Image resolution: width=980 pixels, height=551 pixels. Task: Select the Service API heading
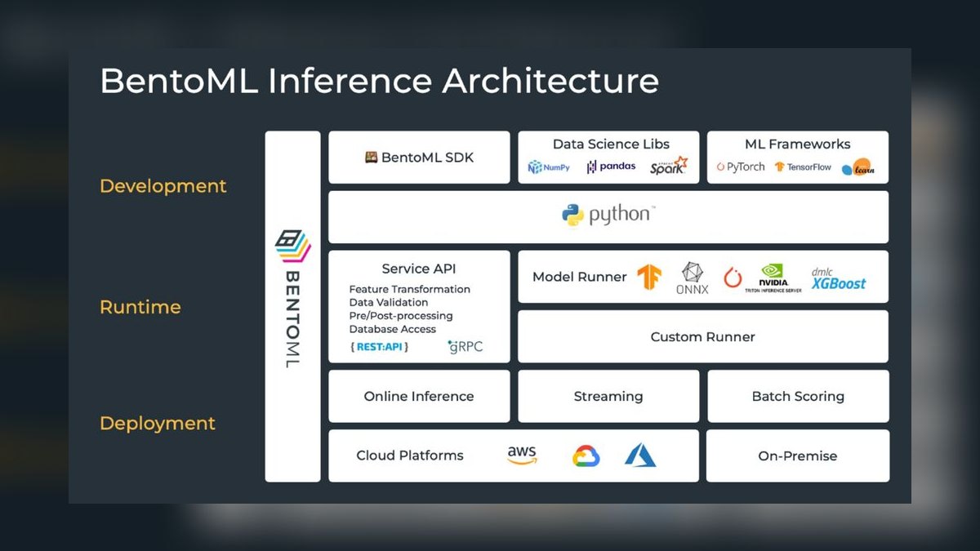click(419, 269)
